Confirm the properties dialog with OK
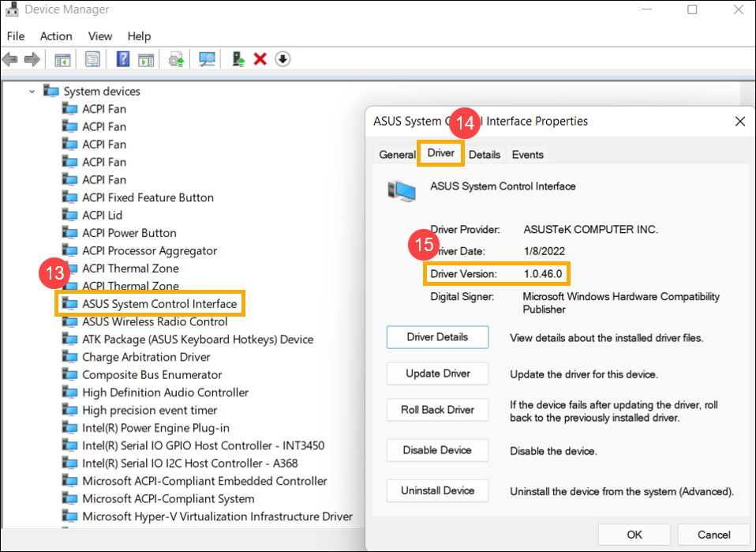This screenshot has height=552, width=756. pos(634,535)
